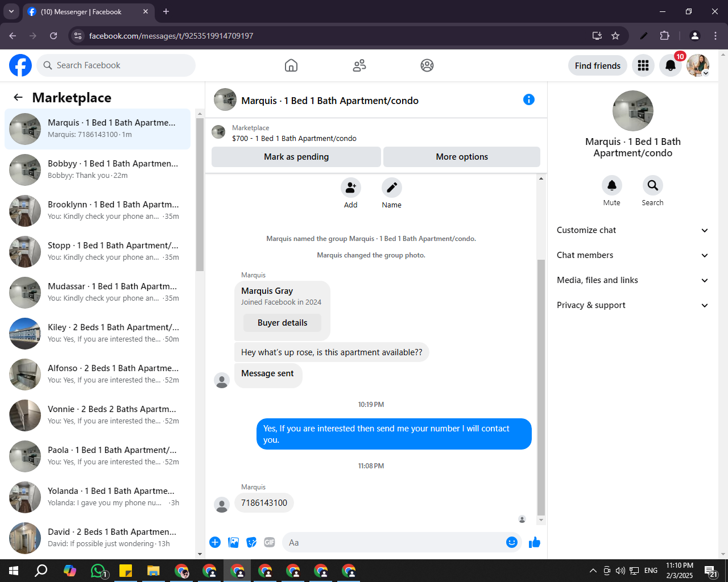The image size is (728, 582).
Task: Open volume control in system tray
Action: coord(621,571)
